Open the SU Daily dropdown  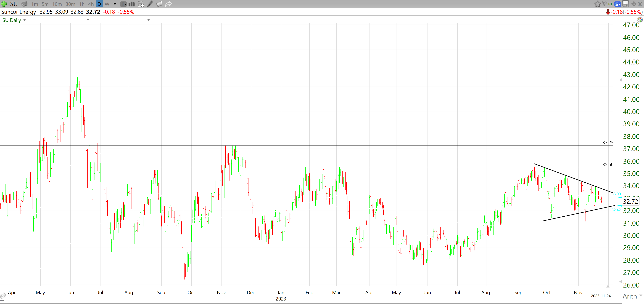14,20
